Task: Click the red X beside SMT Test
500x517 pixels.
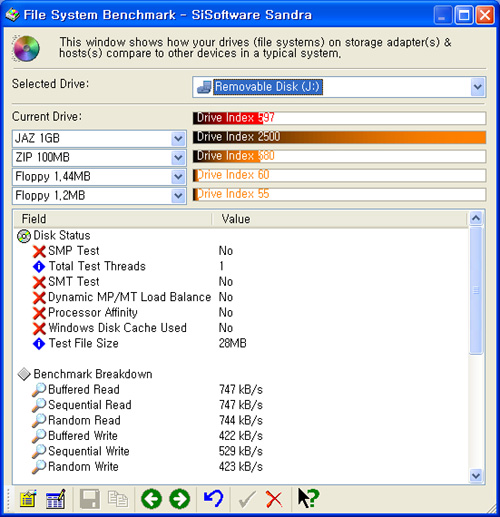Action: coord(39,282)
